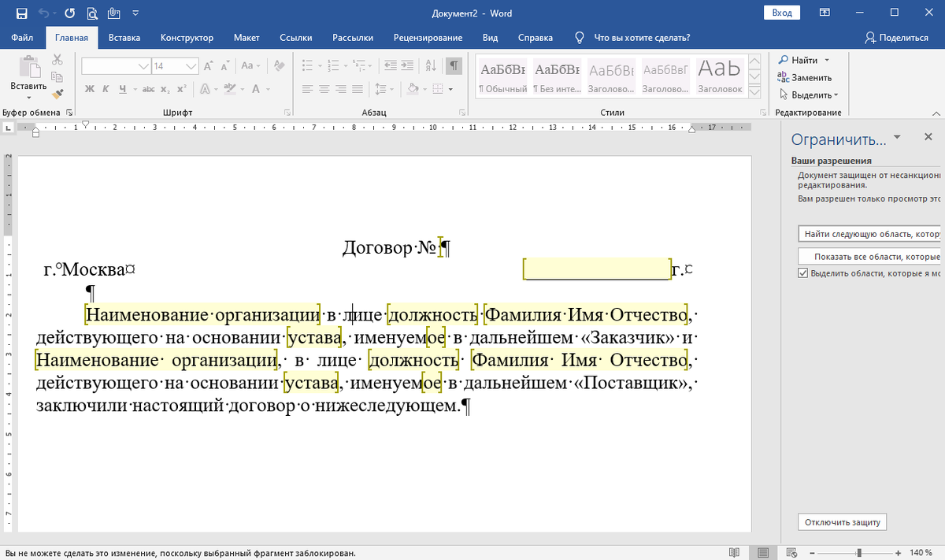This screenshot has height=560, width=945.
Task: Click the paragraph shading bucket button
Action: [x=412, y=89]
